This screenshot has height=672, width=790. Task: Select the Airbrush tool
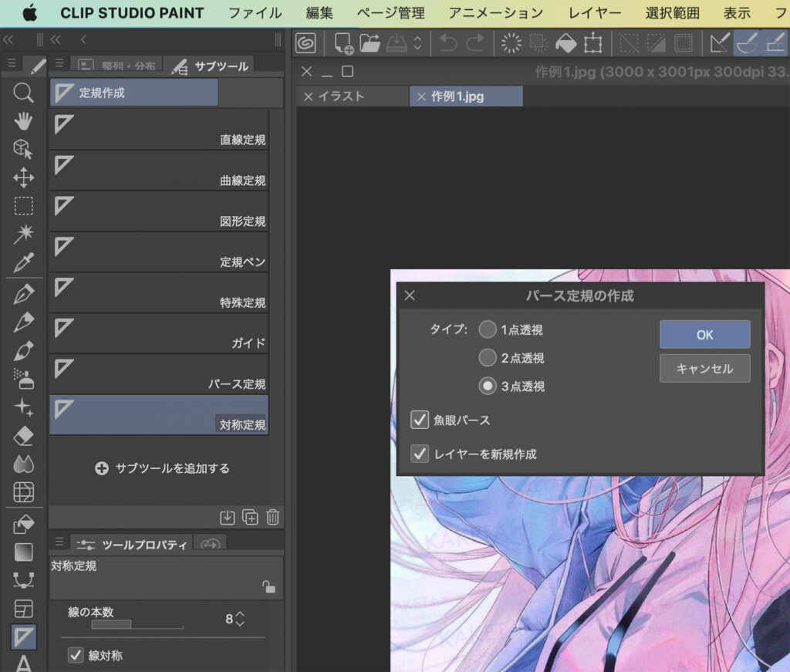(x=23, y=379)
